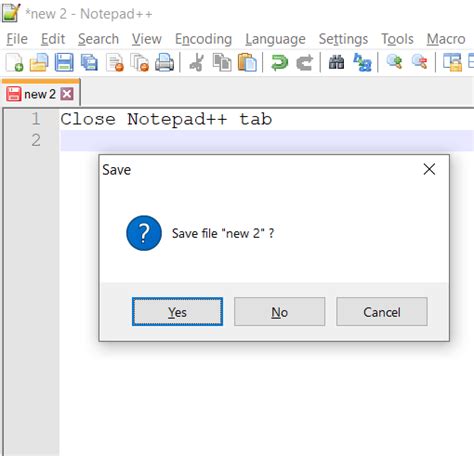Click the Save floppy disk icon
The image size is (474, 456).
pos(64,63)
